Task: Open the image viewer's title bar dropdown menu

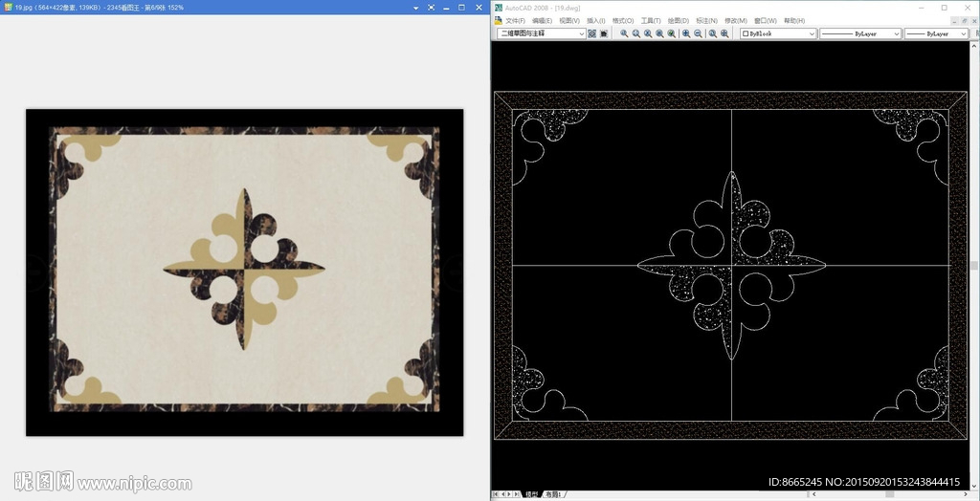Action: pos(415,8)
